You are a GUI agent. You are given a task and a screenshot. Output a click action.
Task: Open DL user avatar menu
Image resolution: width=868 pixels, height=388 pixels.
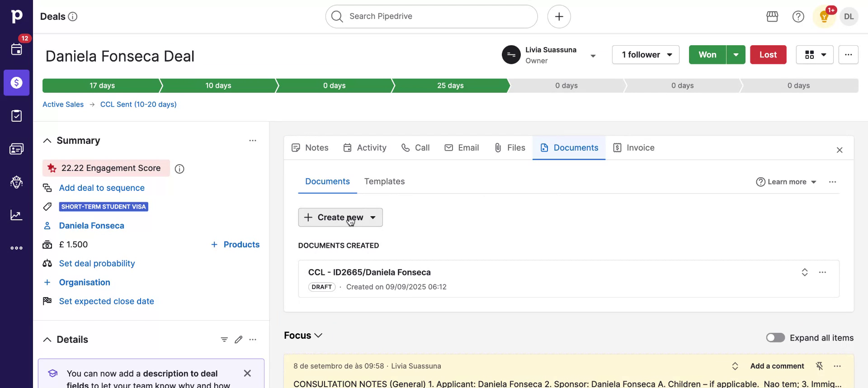(x=849, y=17)
